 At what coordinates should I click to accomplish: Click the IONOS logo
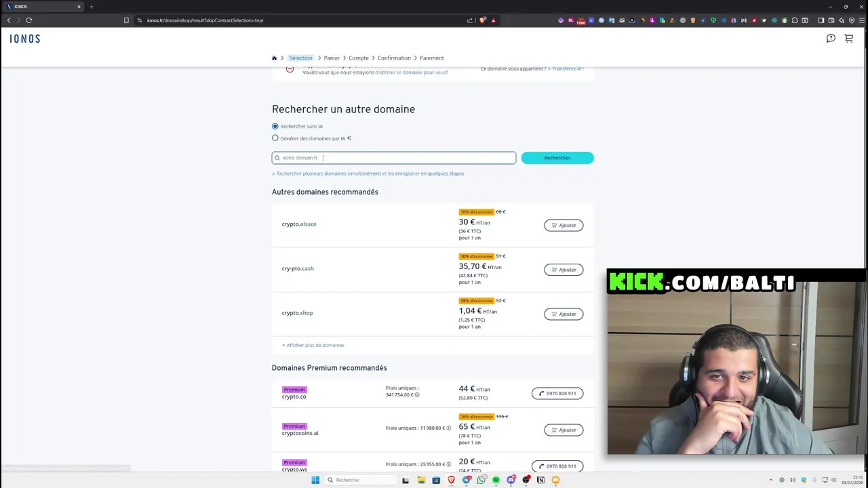[x=25, y=39]
